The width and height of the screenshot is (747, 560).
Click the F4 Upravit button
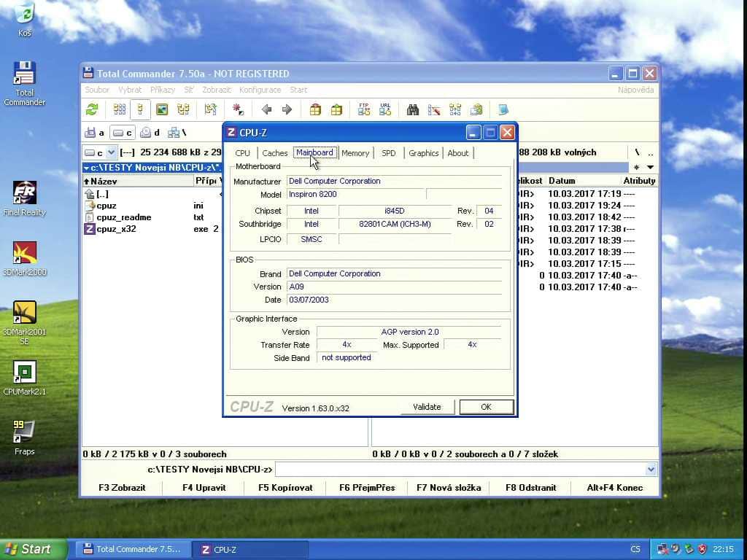pyautogui.click(x=204, y=488)
